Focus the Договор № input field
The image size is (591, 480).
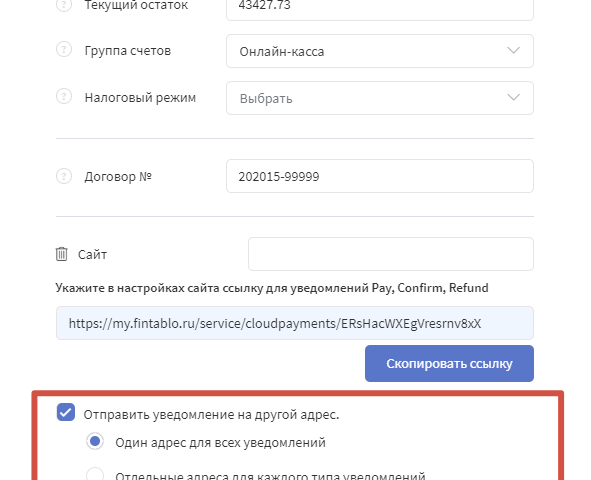[380, 176]
